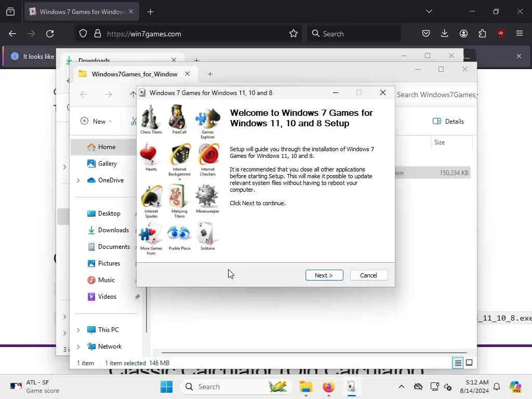Toggle the Details pane in Explorer

pos(448,122)
